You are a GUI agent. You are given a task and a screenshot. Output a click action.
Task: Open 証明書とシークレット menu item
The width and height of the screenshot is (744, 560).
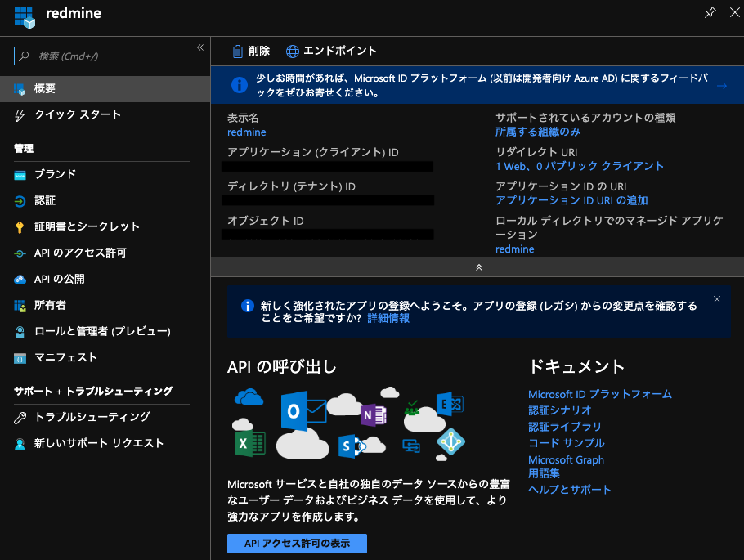[105, 226]
